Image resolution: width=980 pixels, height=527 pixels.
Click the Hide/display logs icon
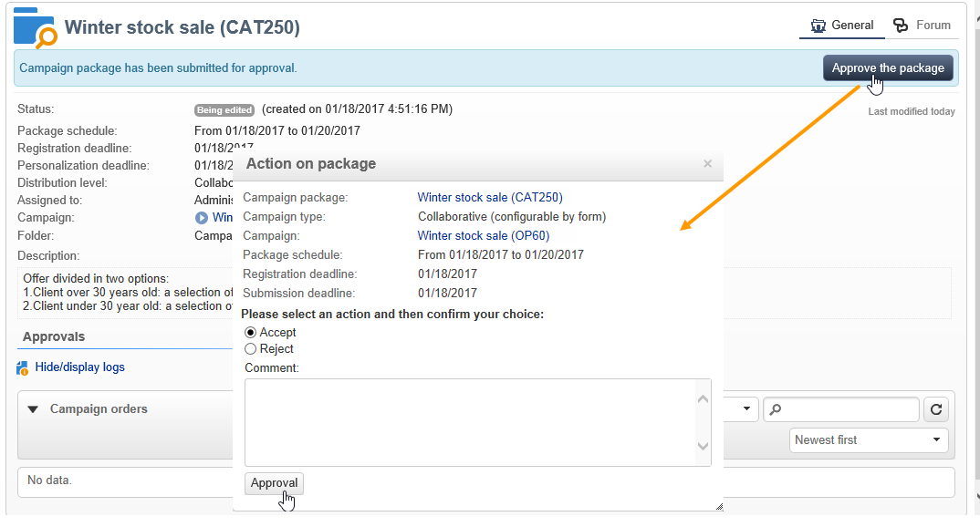(23, 367)
